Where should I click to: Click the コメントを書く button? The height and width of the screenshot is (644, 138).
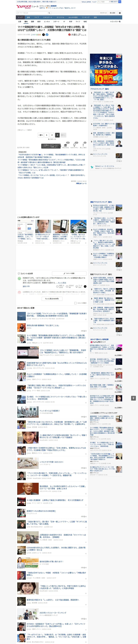coord(69,273)
